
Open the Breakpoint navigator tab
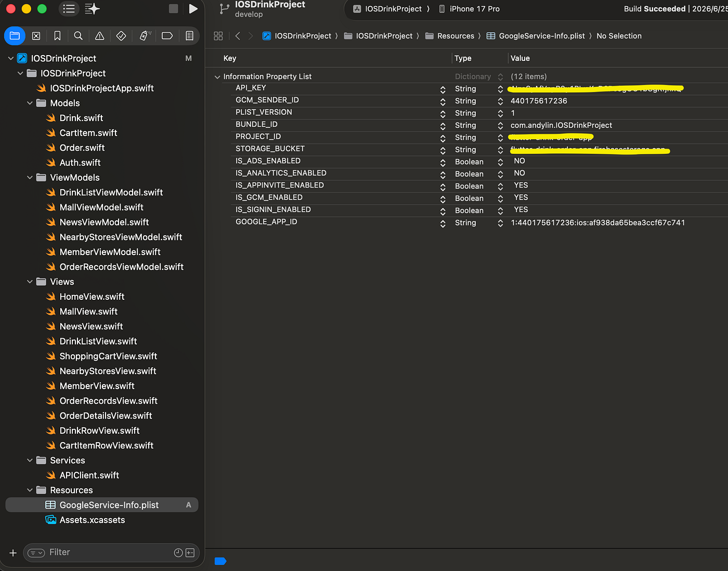[x=167, y=36]
